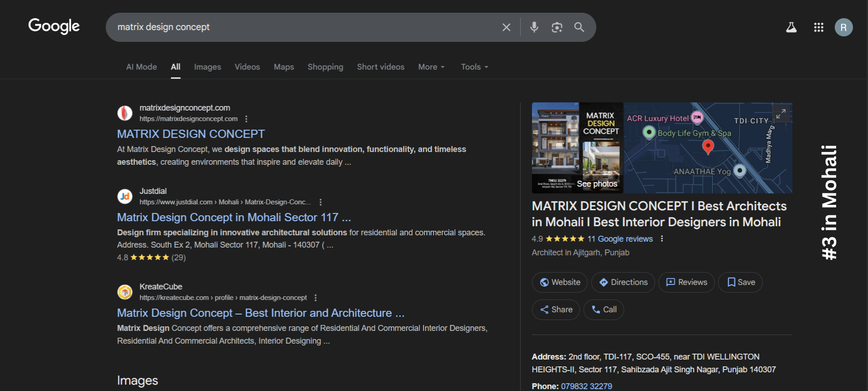The image size is (868, 391).
Task: Open Google Lens image search
Action: pyautogui.click(x=557, y=27)
